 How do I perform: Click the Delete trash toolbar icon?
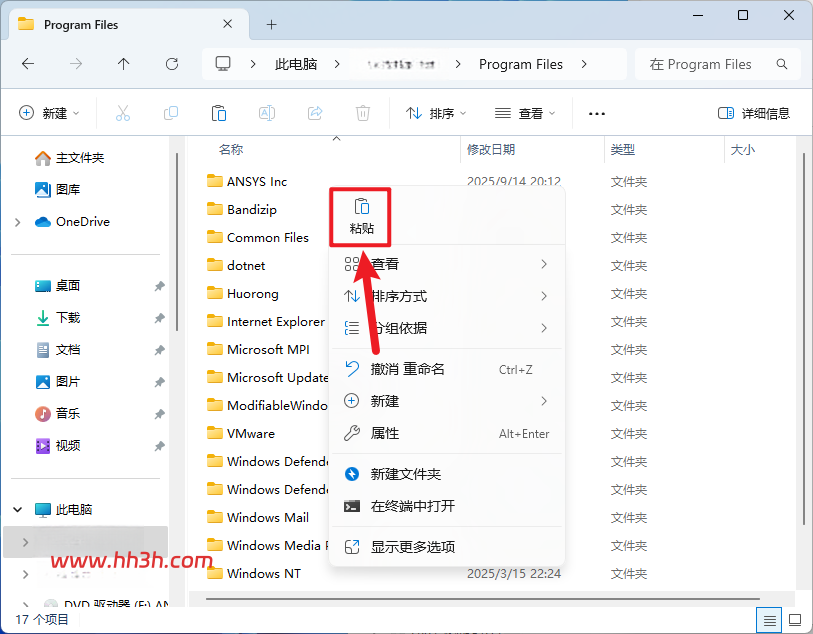[362, 113]
